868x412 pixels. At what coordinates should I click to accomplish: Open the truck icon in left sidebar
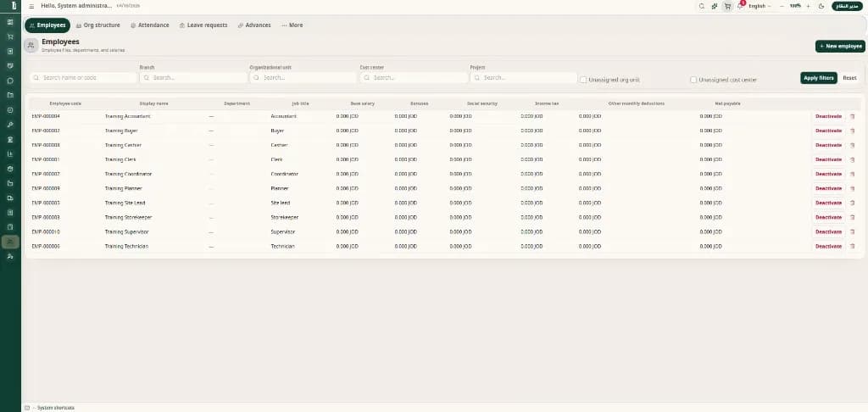[10, 198]
